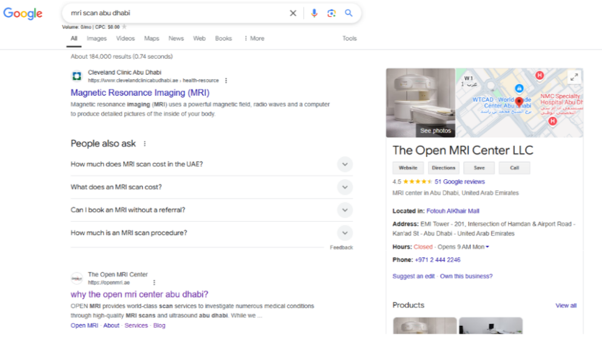Click the Save button in business panel
Screen dimensions: 602x364
(x=479, y=168)
